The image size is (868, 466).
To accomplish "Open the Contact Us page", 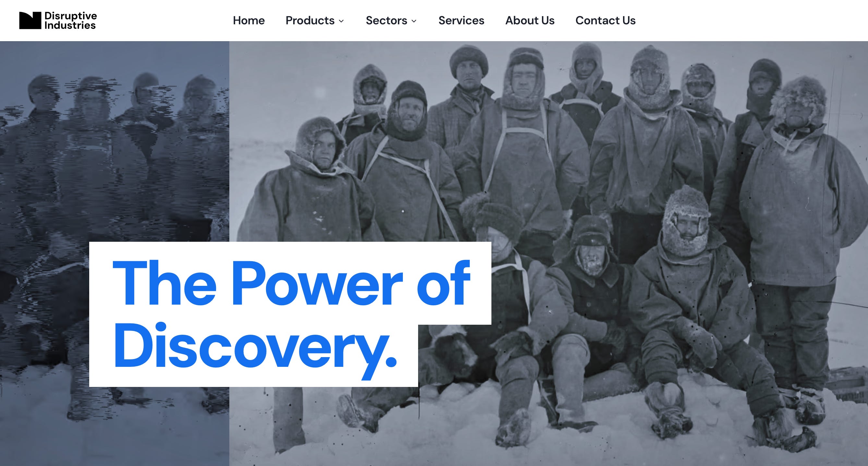I will (x=605, y=20).
